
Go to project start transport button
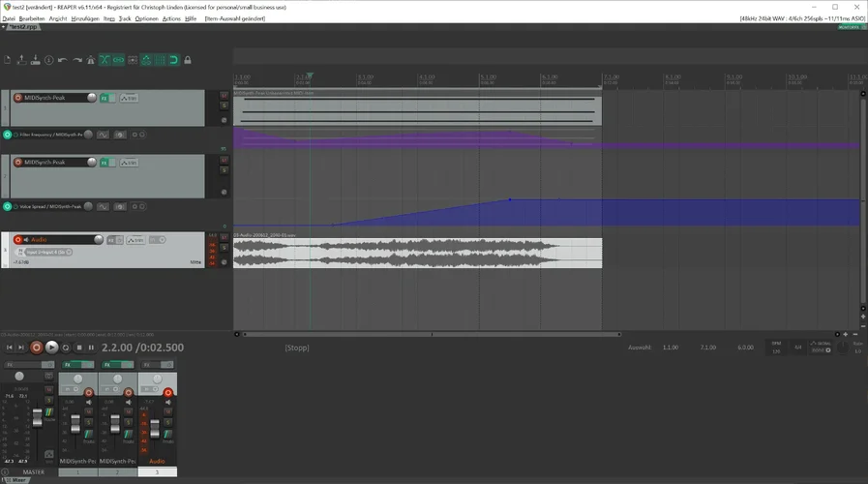10,348
